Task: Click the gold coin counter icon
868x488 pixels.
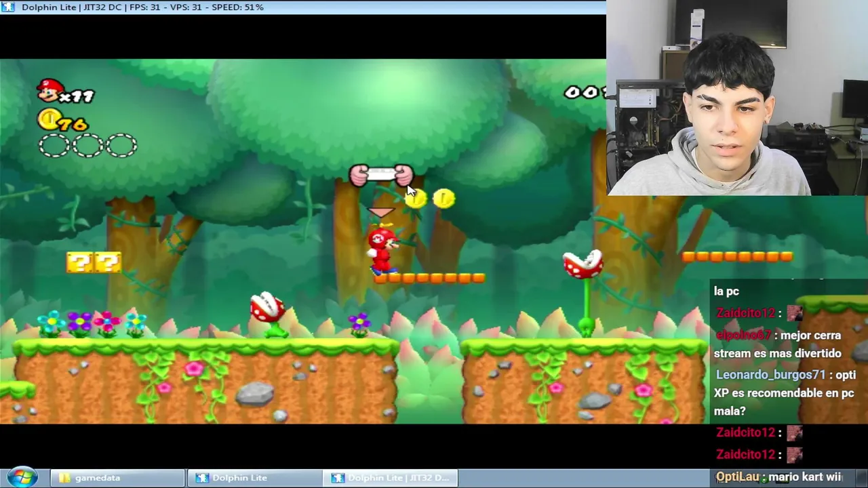Action: point(48,120)
